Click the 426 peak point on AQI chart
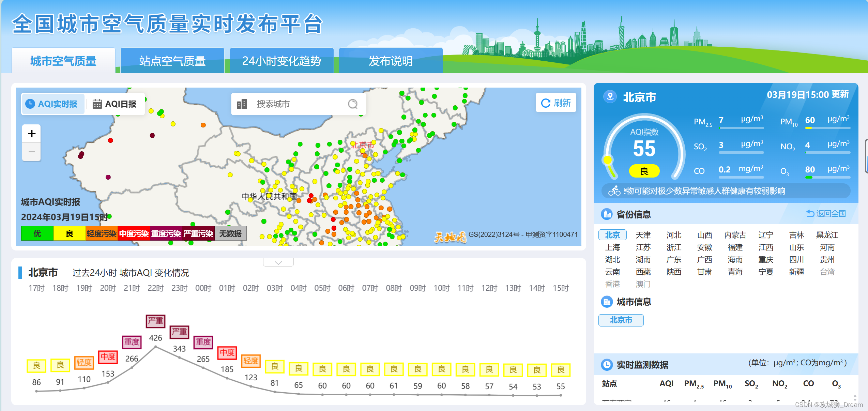This screenshot has height=411, width=868. [x=156, y=347]
